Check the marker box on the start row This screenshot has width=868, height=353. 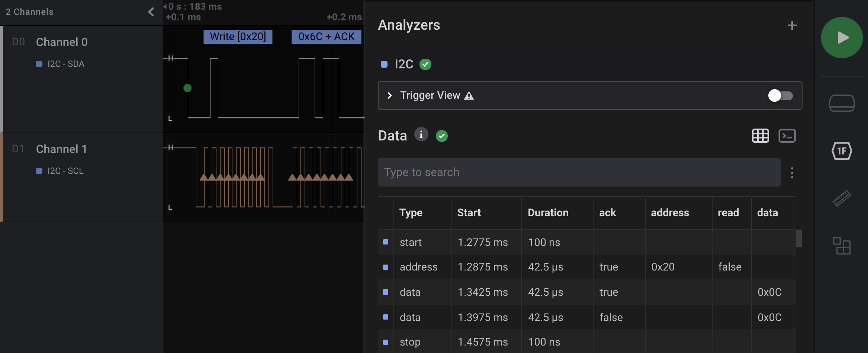click(385, 242)
